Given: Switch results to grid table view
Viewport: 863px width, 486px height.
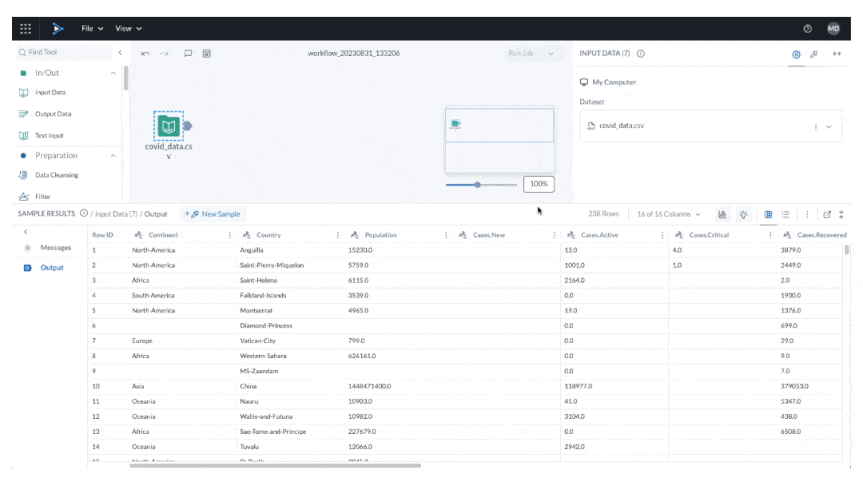Looking at the screenshot, I should pyautogui.click(x=768, y=214).
